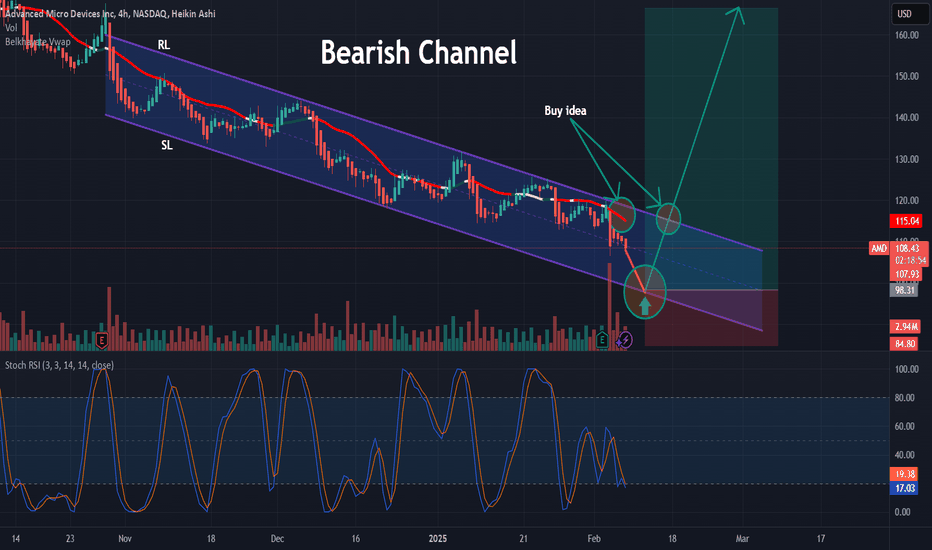This screenshot has height=550, width=932.
Task: Click the Dec date axis label
Action: click(277, 539)
